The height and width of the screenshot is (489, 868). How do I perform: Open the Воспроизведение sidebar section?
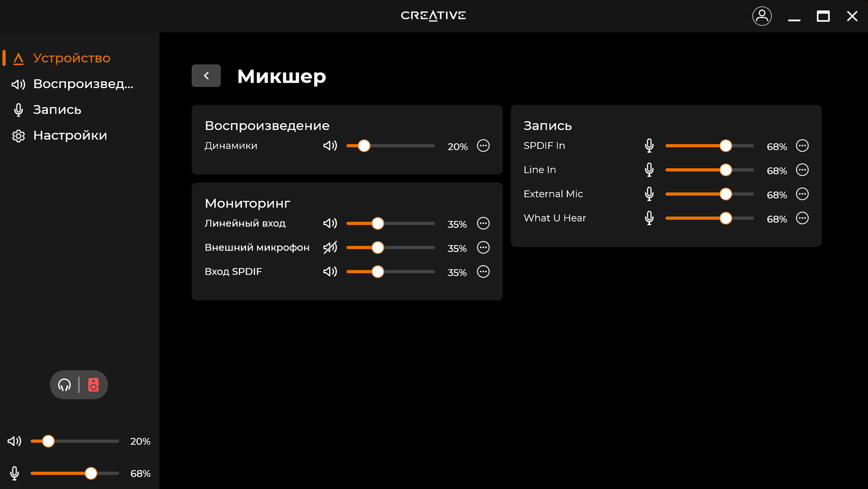click(x=83, y=84)
